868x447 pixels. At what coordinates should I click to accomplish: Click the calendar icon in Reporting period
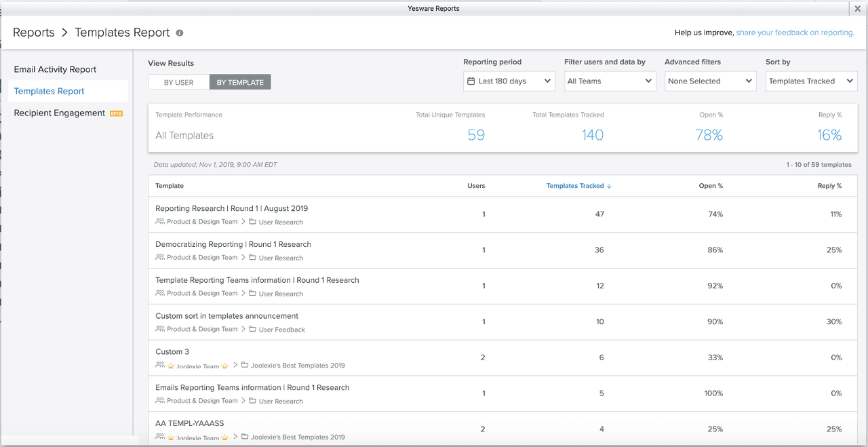tap(471, 81)
